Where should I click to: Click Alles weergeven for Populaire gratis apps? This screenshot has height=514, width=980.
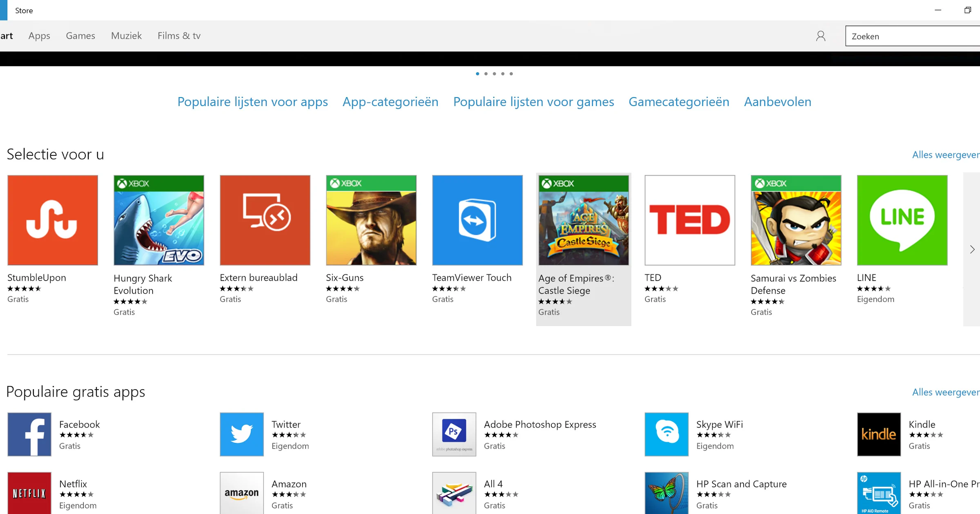946,392
